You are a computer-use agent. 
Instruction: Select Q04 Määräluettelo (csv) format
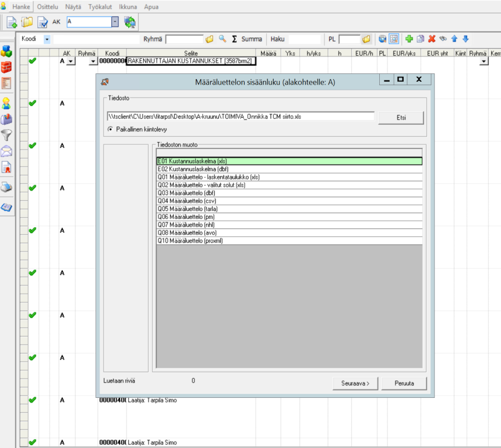(289, 201)
